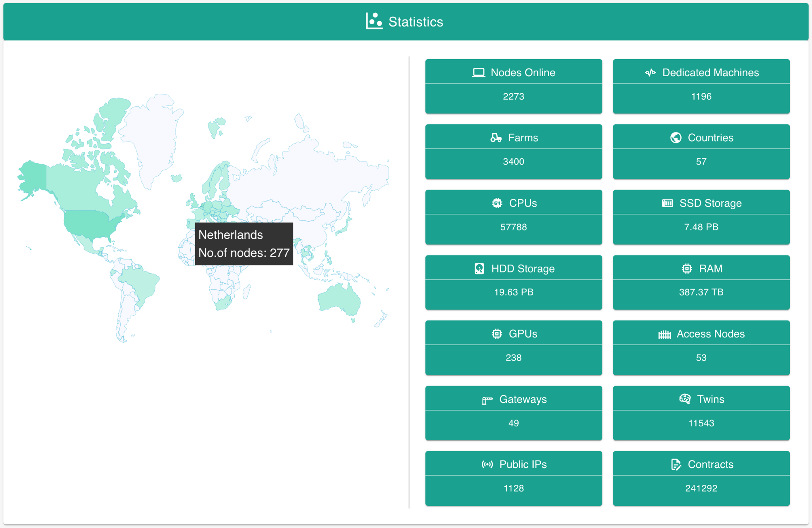Click the fence icon beside Access Nodes
The width and height of the screenshot is (812, 528).
tap(664, 334)
